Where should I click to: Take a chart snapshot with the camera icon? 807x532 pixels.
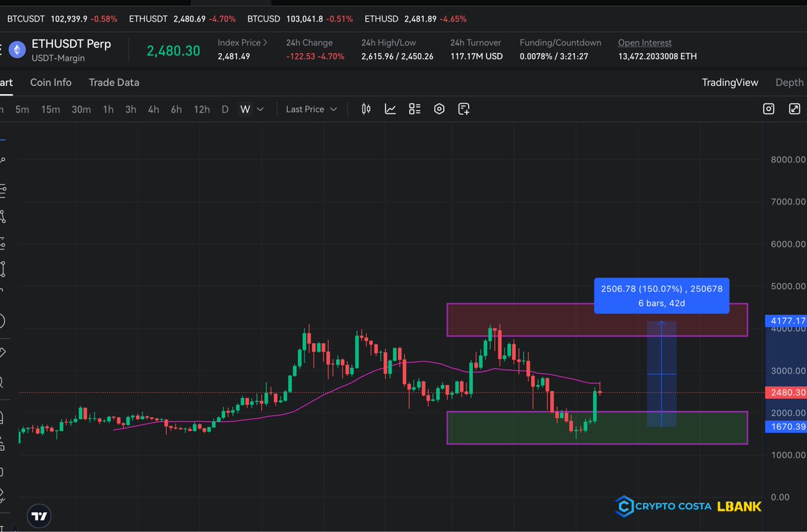(769, 108)
